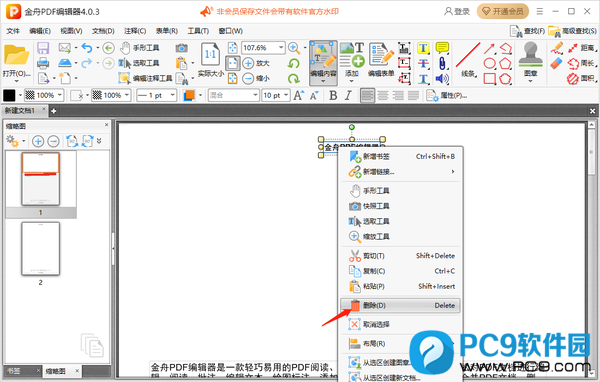Screen dimensions: 600x382
Task: Click the print icon in toolbar
Action: [x=43, y=63]
